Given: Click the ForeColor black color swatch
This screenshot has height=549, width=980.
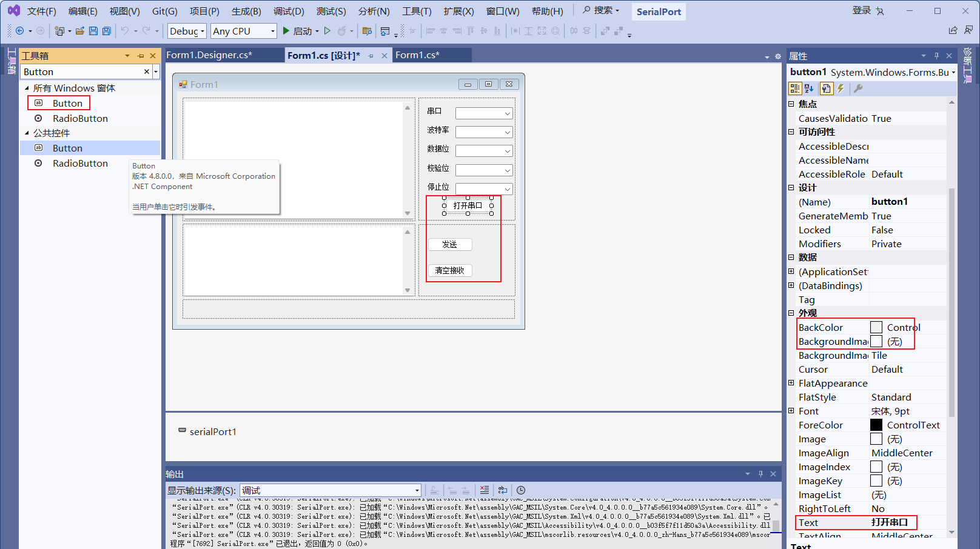Looking at the screenshot, I should point(876,425).
